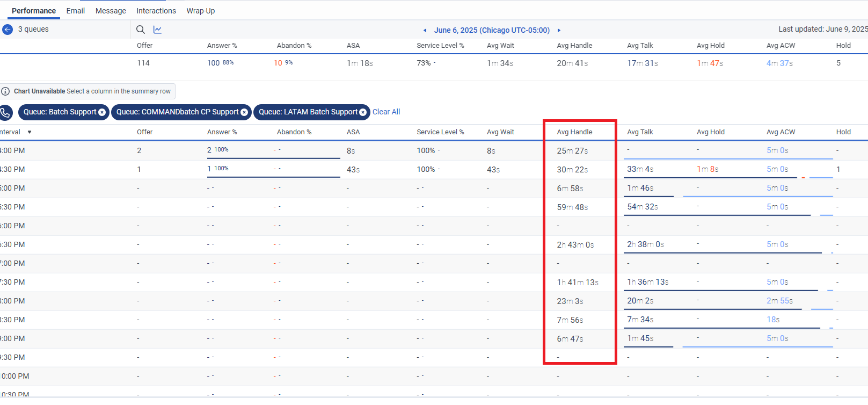Remove the COMMANDbatch CP Support filter

244,112
